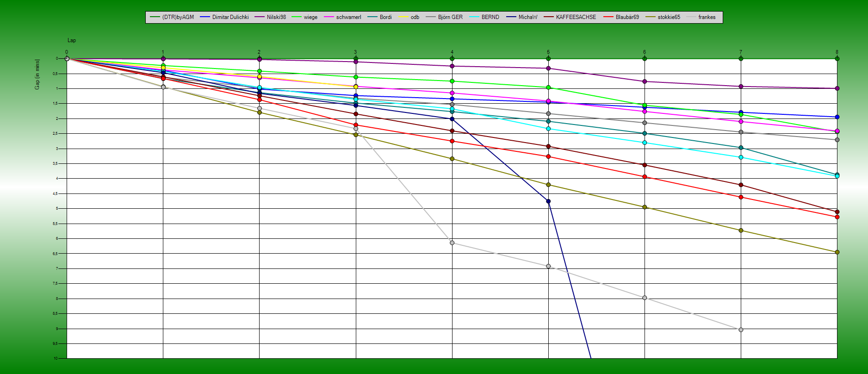Select Nilski98 purple point at lap 6

[645, 81]
